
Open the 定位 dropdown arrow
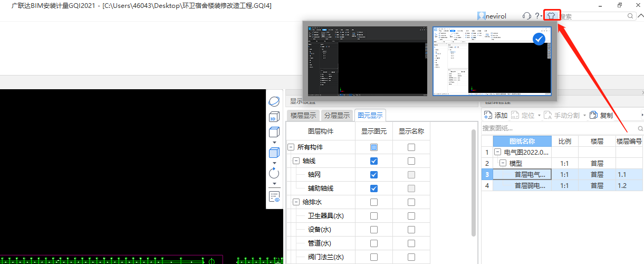[538, 115]
